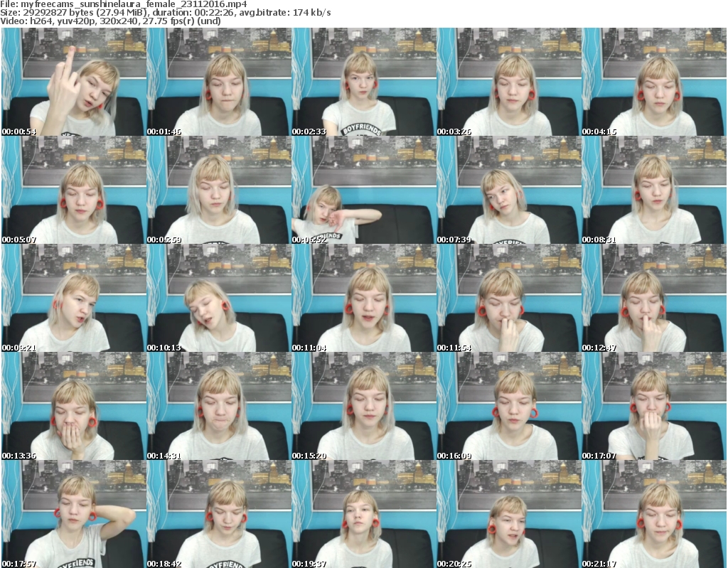Click the 'Video: h264, yuv420p' info line
Screen dimensions: 728x568
tap(110, 21)
